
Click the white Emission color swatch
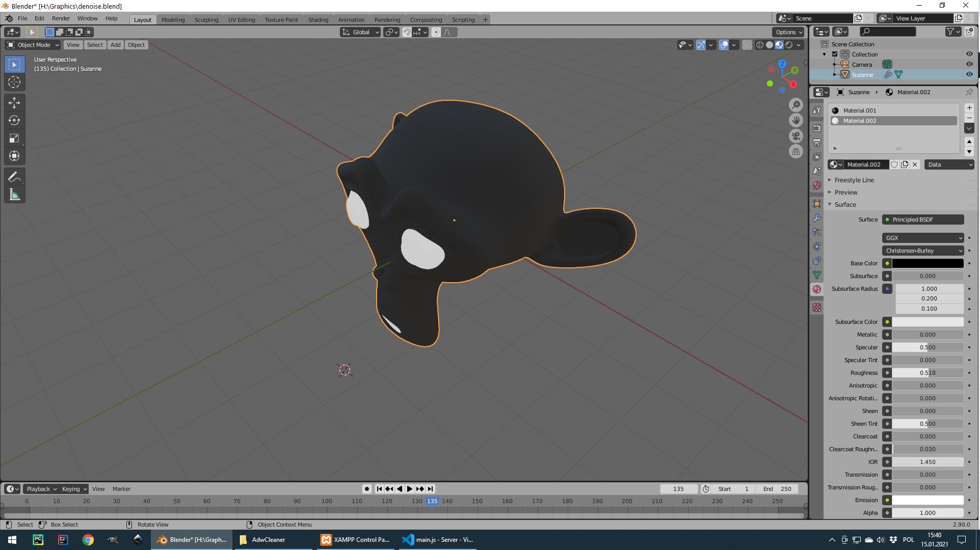tap(928, 500)
